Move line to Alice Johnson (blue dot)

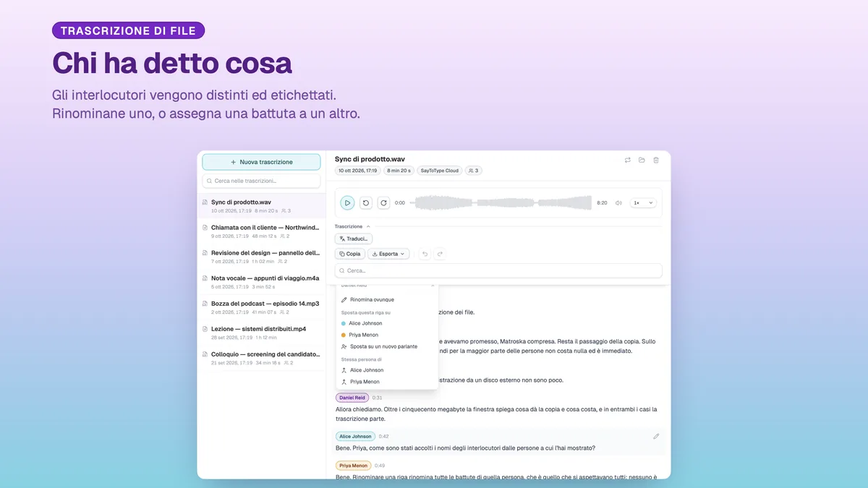[x=387, y=323]
